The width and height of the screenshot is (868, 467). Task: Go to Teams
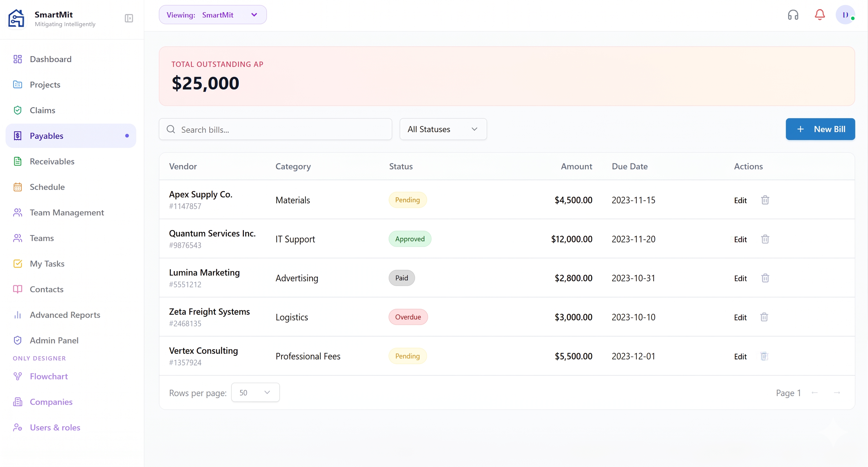(x=71, y=238)
